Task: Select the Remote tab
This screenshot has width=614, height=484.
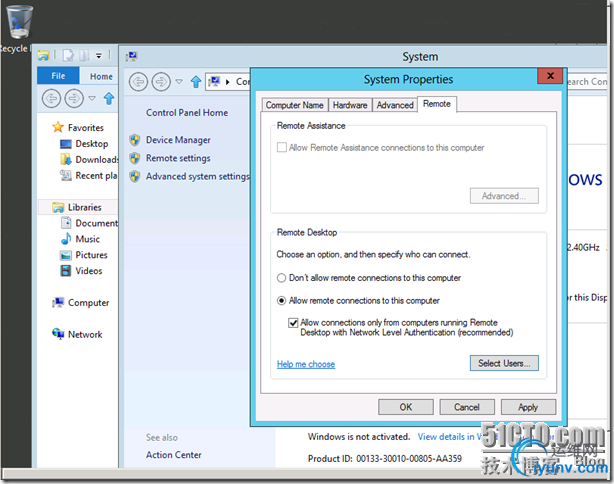Action: tap(437, 104)
